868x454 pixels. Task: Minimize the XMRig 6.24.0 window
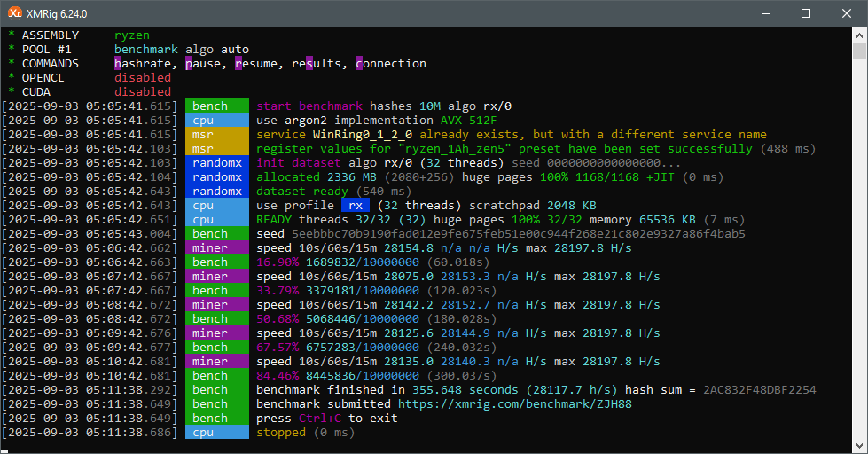766,13
